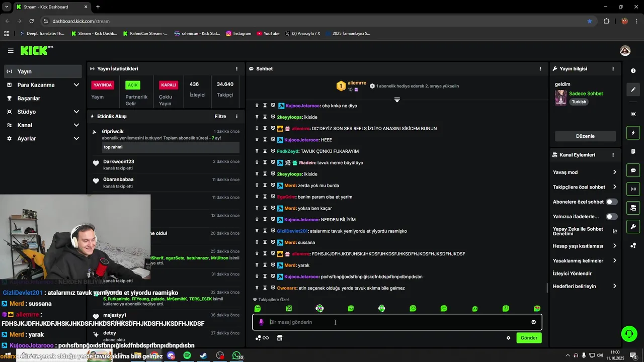Screen dimensions: 644x362
Task: Open Etkinlik Akışı three-dot menu
Action: click(x=236, y=116)
